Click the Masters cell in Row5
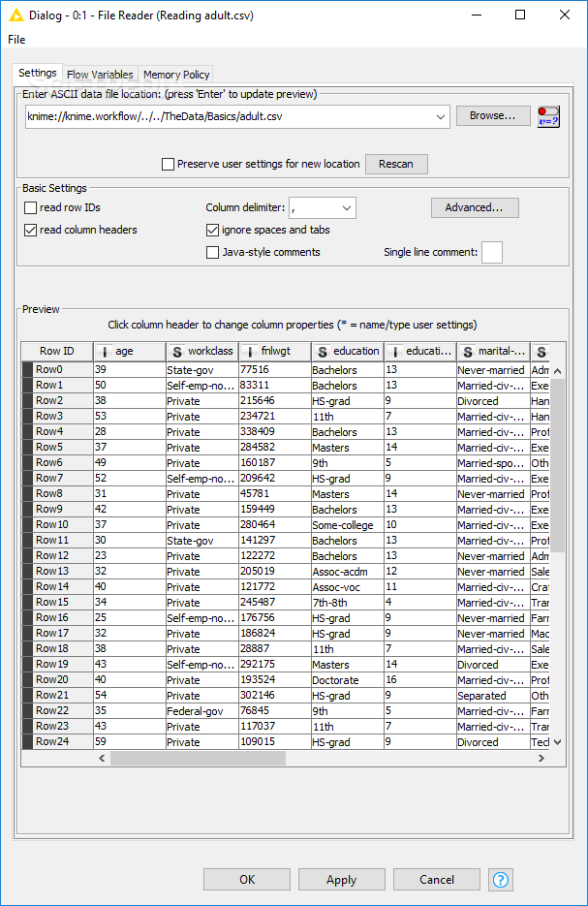The height and width of the screenshot is (906, 588). [x=348, y=448]
